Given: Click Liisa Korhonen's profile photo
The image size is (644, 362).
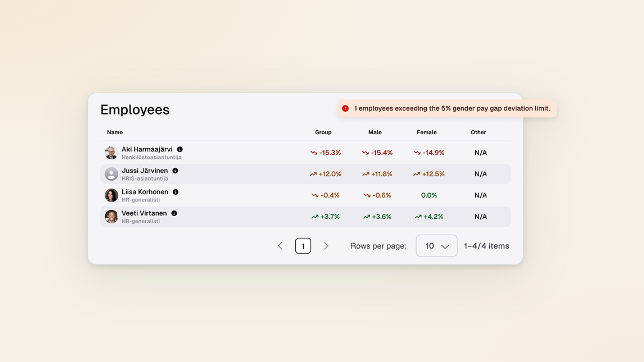Looking at the screenshot, I should 111,195.
